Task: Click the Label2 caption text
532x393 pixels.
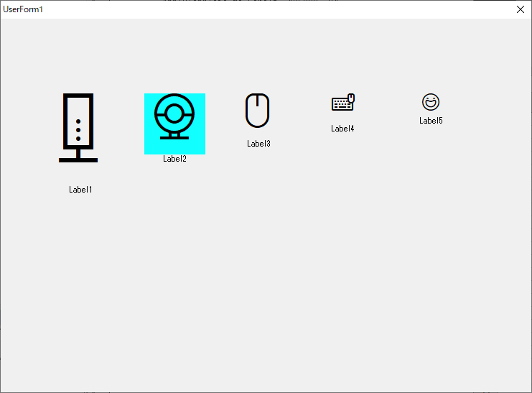Action: 174,159
